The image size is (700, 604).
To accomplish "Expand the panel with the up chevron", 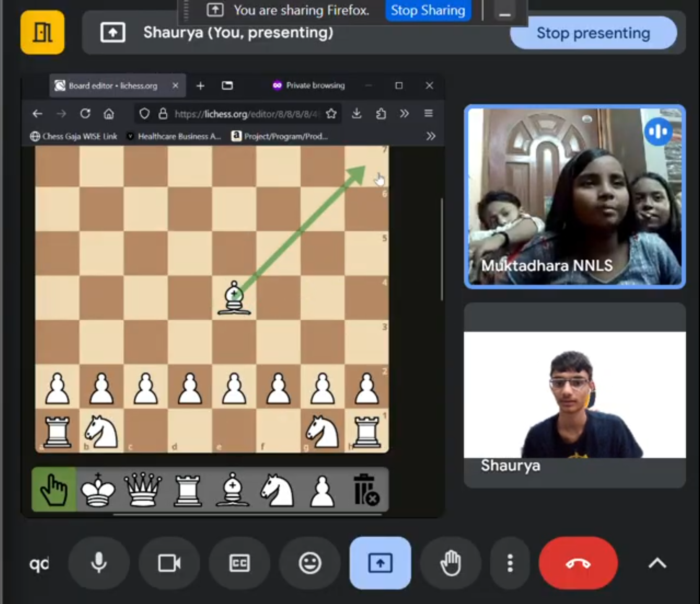I will point(657,563).
